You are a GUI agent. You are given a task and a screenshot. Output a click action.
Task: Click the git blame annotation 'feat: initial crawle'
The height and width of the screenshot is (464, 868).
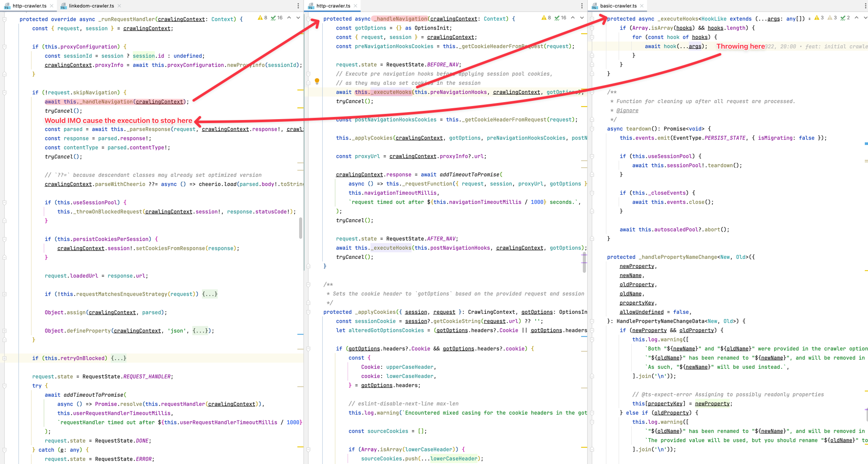pos(836,46)
